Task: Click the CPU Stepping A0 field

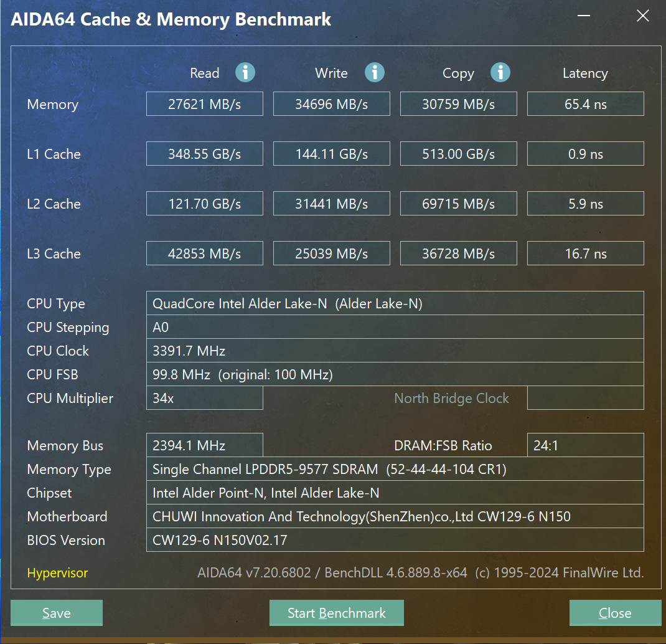Action: coord(395,327)
